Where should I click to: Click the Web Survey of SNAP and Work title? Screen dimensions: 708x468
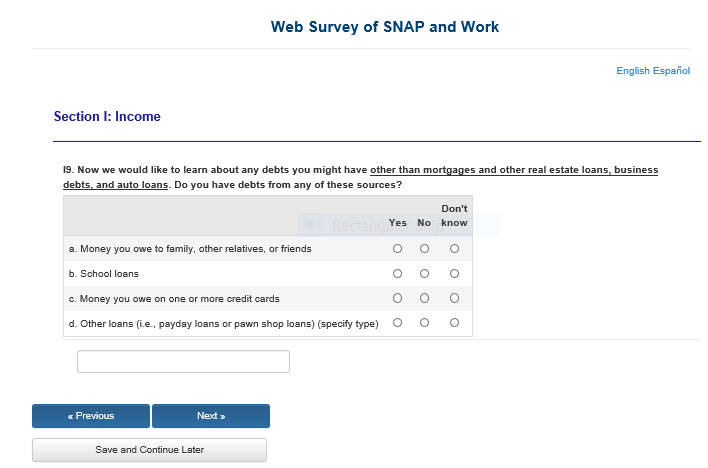click(385, 27)
